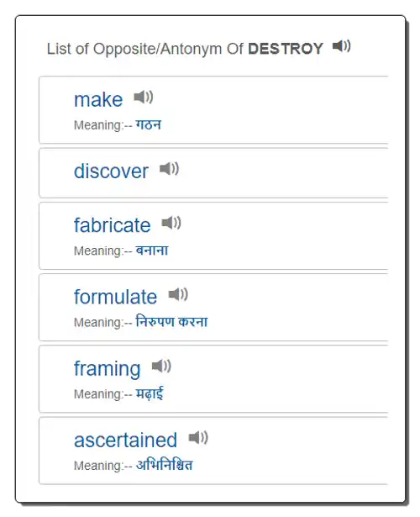This screenshot has height=517, width=420.
Task: Click the Hindi meaning गठन
Action: [x=149, y=124]
